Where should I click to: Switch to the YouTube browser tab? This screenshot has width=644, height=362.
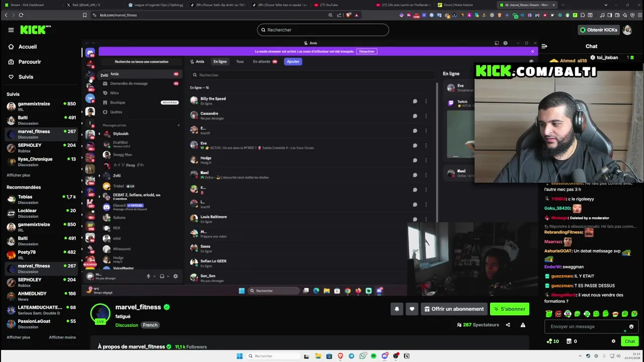tap(329, 5)
